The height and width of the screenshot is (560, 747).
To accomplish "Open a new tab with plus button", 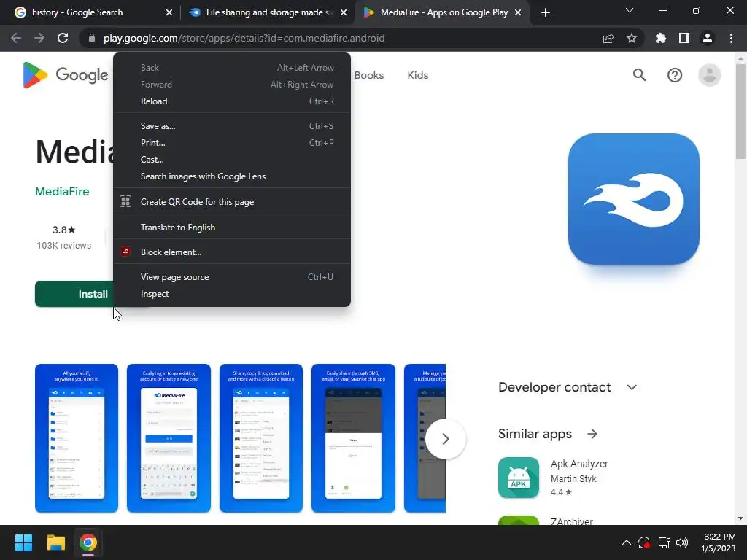I will (x=546, y=12).
